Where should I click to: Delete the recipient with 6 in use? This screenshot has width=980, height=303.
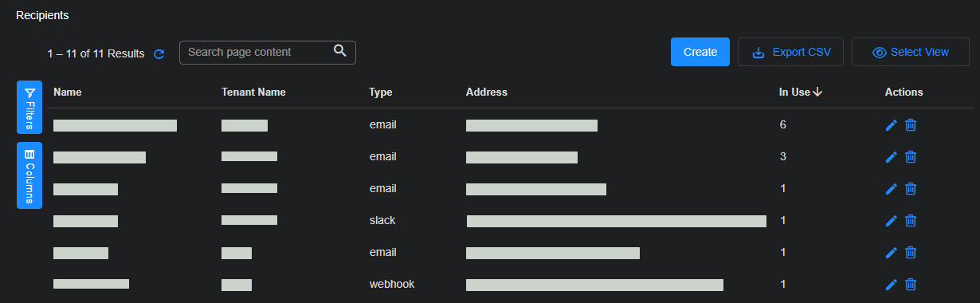911,125
